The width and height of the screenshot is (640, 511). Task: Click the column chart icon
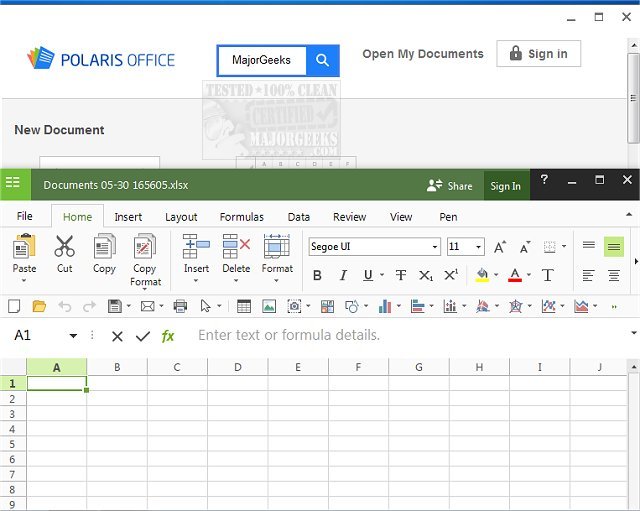pos(385,306)
